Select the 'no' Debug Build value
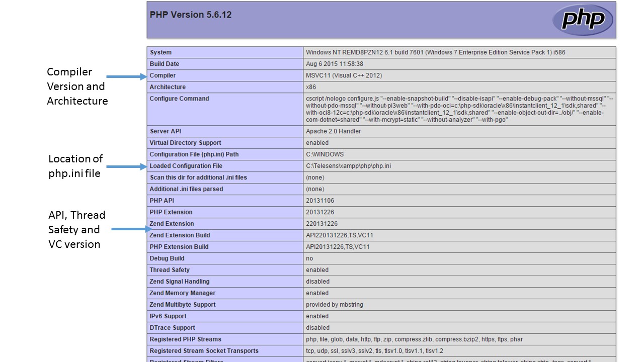644x362 pixels. tap(309, 258)
